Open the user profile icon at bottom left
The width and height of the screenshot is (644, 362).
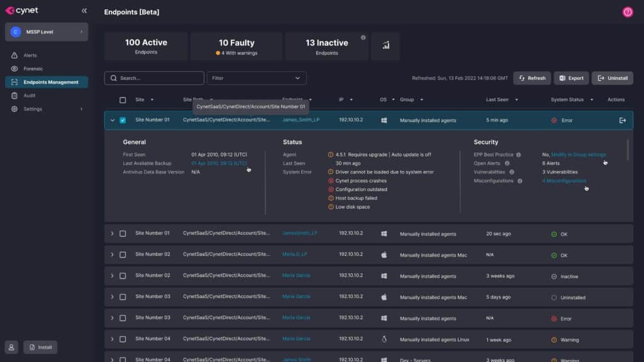click(x=11, y=347)
